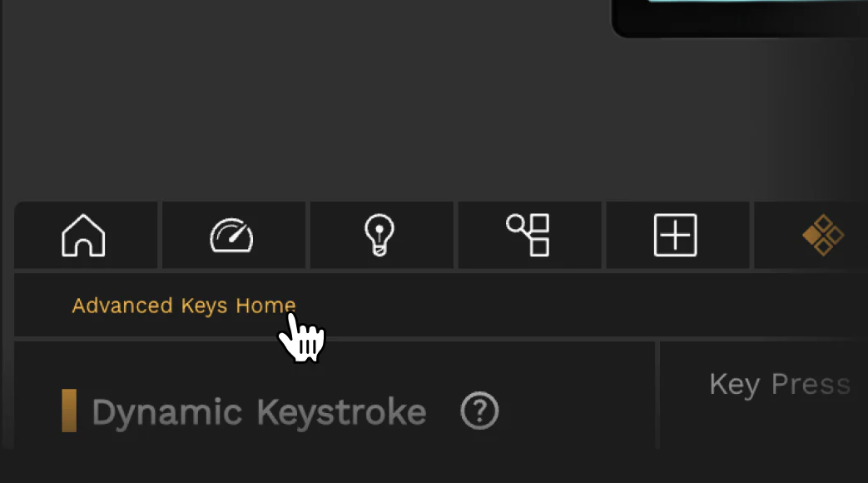The height and width of the screenshot is (483, 868).
Task: Switch to the boxed plus tab
Action: coord(677,236)
